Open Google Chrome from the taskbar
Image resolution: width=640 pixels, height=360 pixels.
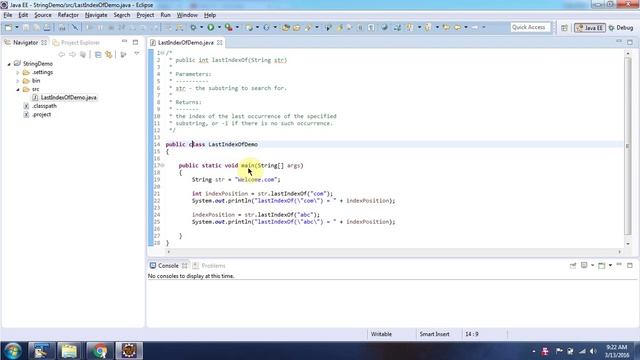(x=99, y=351)
